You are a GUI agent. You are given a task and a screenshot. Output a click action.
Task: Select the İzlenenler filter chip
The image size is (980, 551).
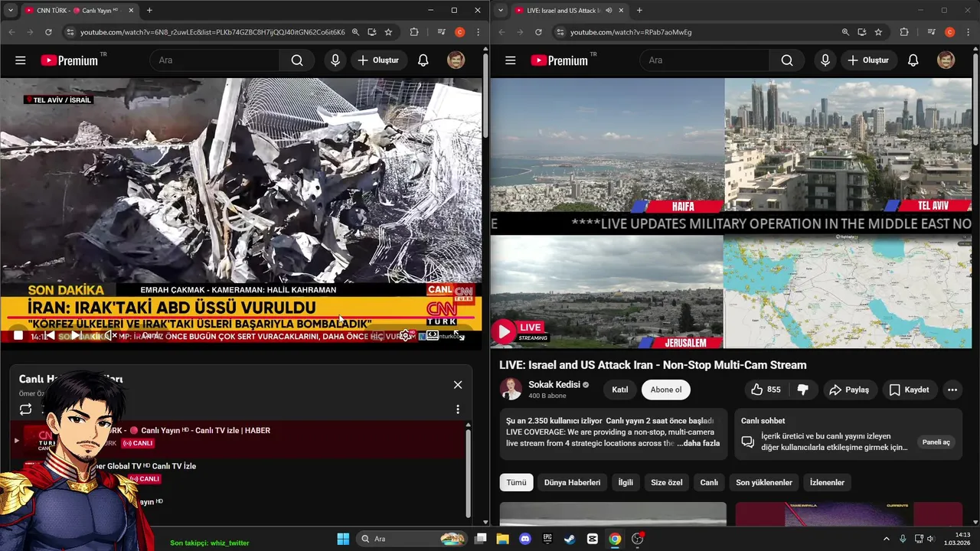pyautogui.click(x=827, y=482)
